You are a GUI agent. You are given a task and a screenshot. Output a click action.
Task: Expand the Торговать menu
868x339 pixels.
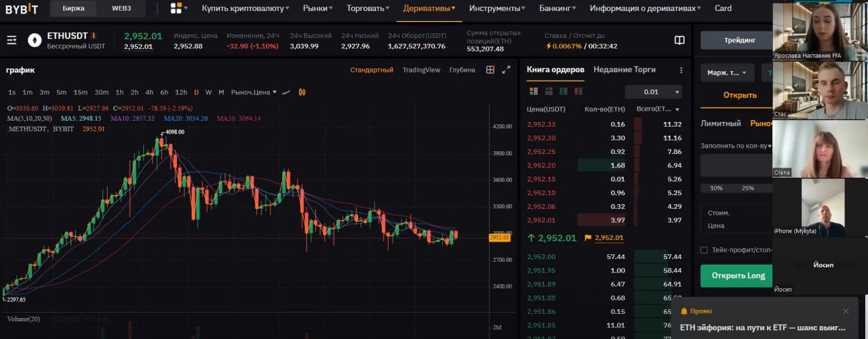(x=368, y=8)
